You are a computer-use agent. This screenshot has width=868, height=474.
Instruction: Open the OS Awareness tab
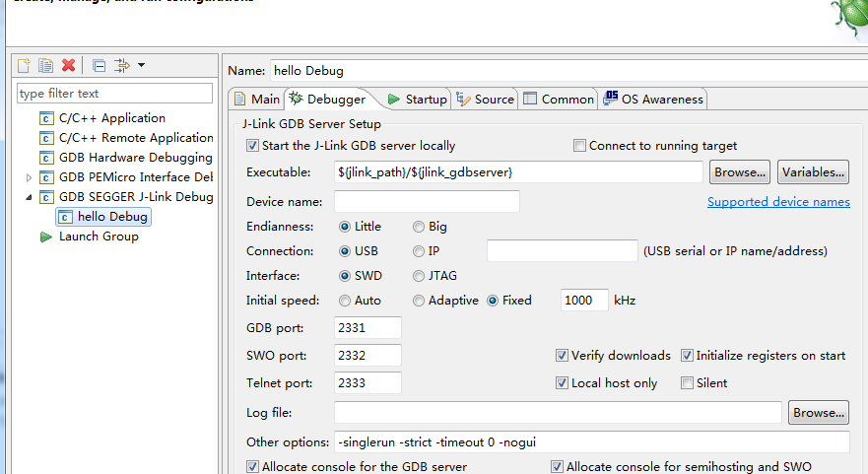point(653,100)
